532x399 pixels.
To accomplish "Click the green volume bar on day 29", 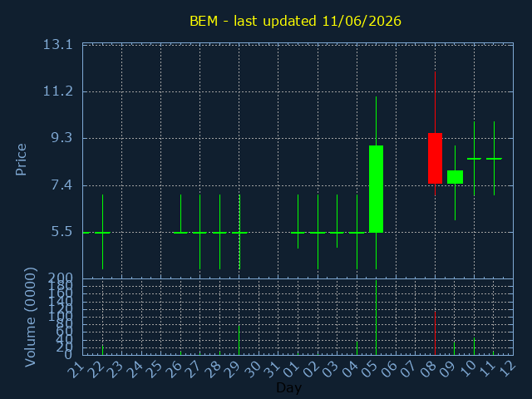I will tap(239, 340).
